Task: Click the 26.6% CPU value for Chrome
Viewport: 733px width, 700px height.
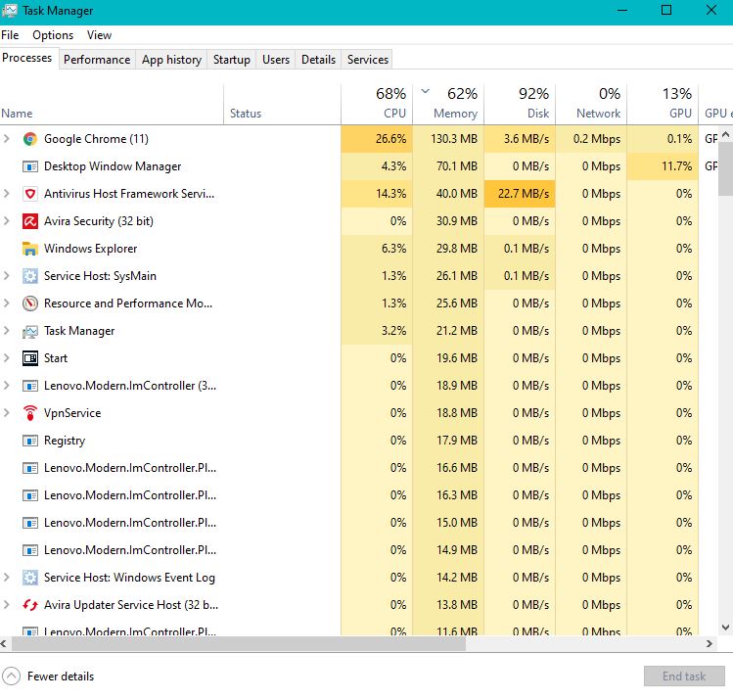Action: tap(377, 139)
